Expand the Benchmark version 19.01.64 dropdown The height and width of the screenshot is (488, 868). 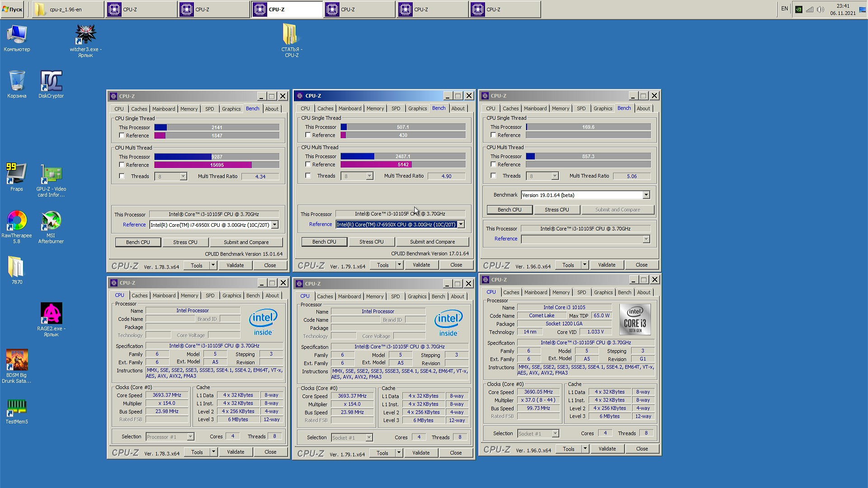[646, 195]
